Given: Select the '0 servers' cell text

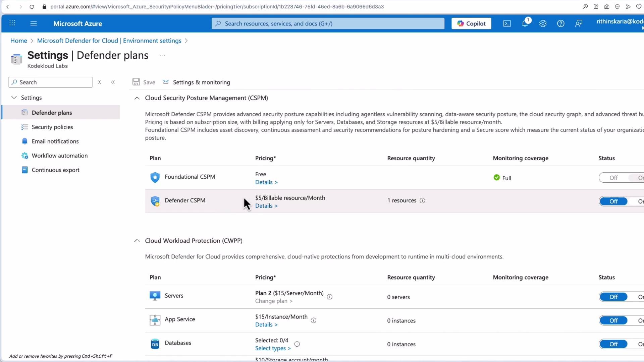Looking at the screenshot, I should tap(398, 297).
